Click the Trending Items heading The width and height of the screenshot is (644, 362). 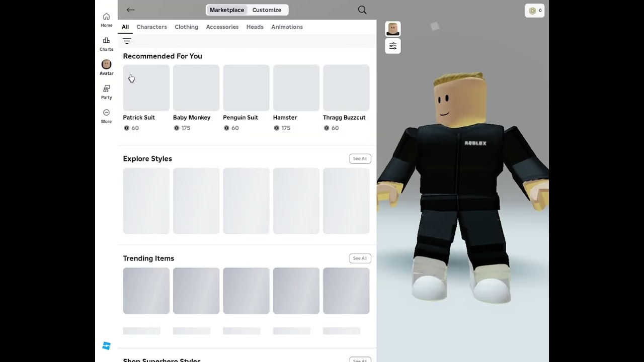[x=148, y=258]
